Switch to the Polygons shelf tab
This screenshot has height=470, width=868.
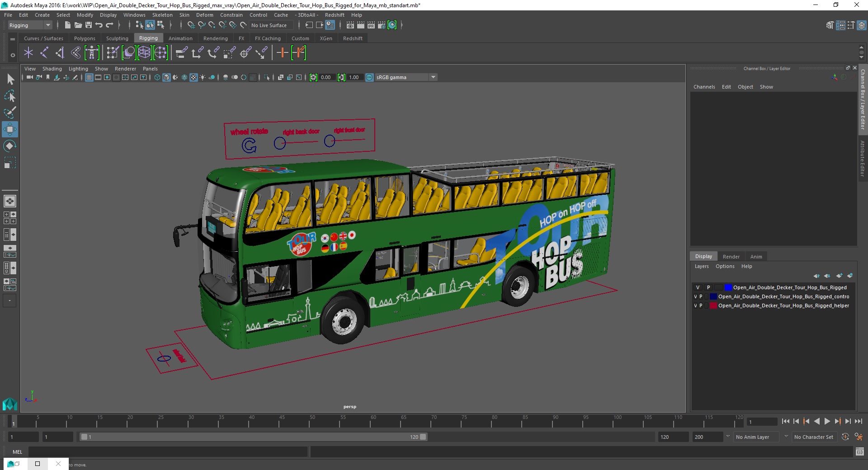(85, 38)
